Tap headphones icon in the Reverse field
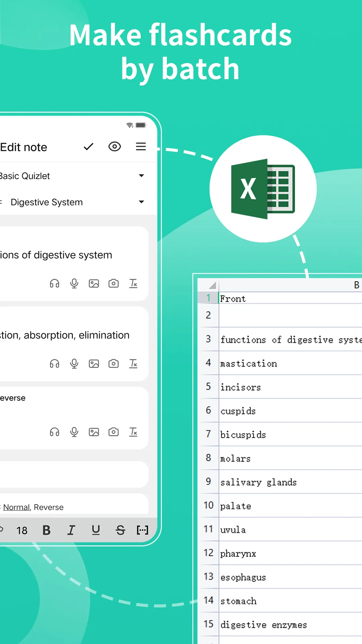 [55, 432]
